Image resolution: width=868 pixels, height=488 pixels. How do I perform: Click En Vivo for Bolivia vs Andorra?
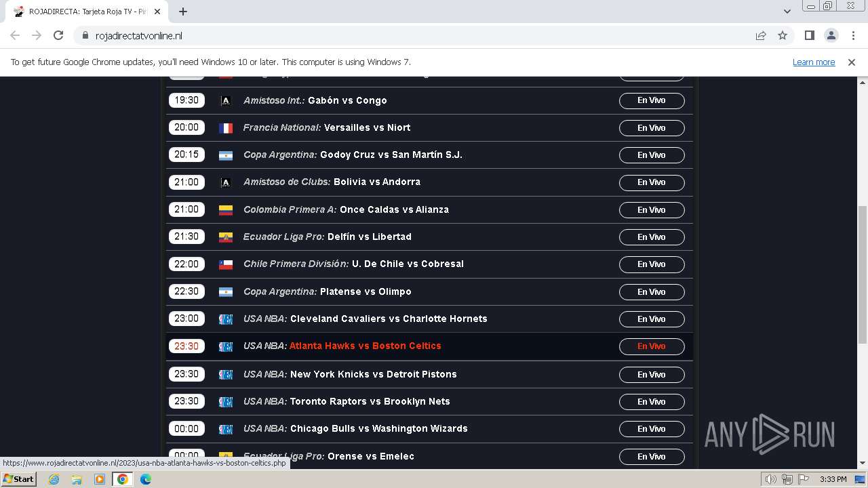tap(652, 182)
